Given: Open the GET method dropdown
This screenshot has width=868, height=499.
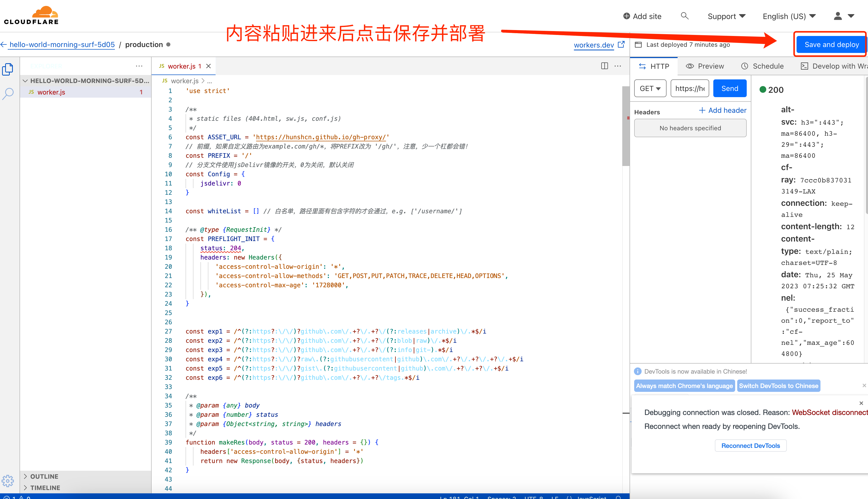Looking at the screenshot, I should [650, 88].
